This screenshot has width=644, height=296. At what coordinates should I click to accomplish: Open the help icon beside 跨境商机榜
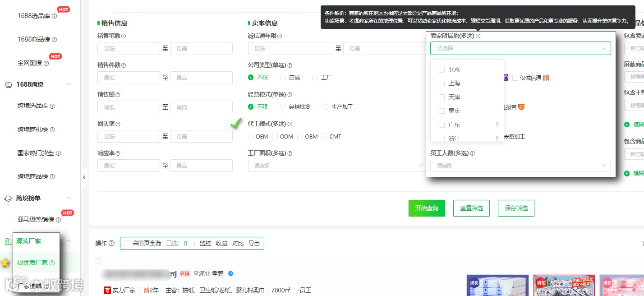pyautogui.click(x=52, y=130)
